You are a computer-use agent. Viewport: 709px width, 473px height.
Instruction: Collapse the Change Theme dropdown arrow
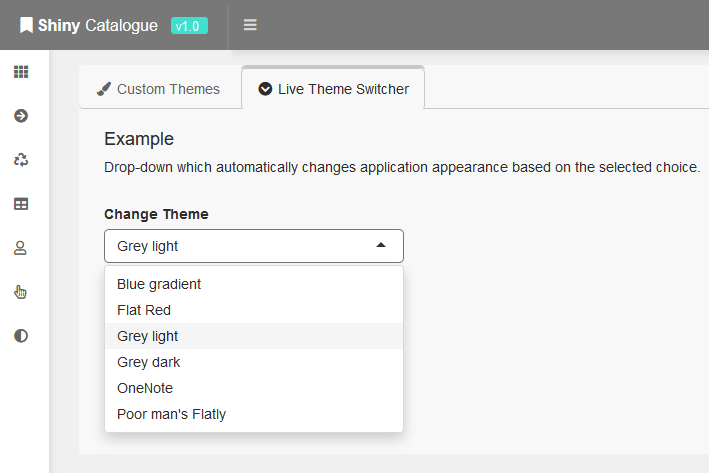(380, 245)
